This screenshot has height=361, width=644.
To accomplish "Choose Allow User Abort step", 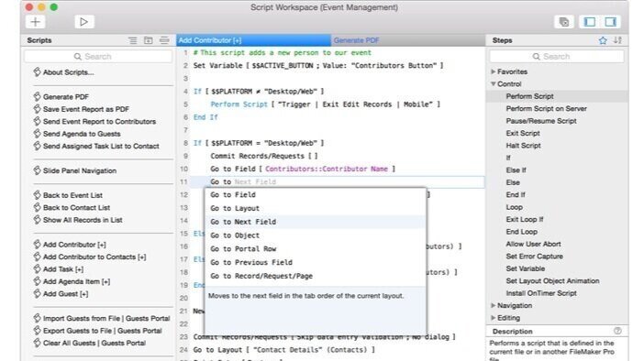I will pyautogui.click(x=533, y=244).
